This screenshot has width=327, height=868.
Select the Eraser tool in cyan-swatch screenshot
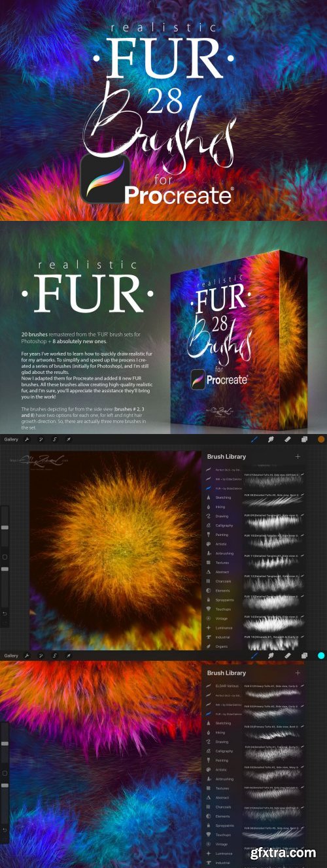click(287, 655)
